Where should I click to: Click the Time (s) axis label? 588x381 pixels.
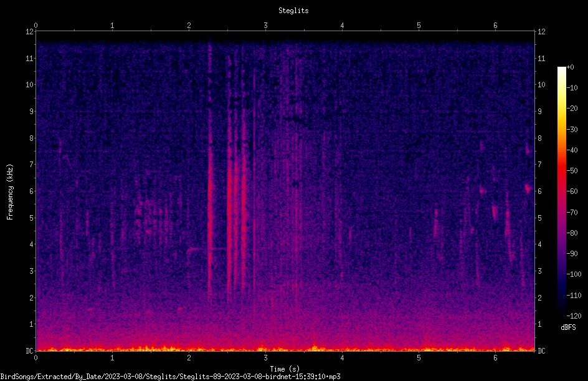coord(285,369)
